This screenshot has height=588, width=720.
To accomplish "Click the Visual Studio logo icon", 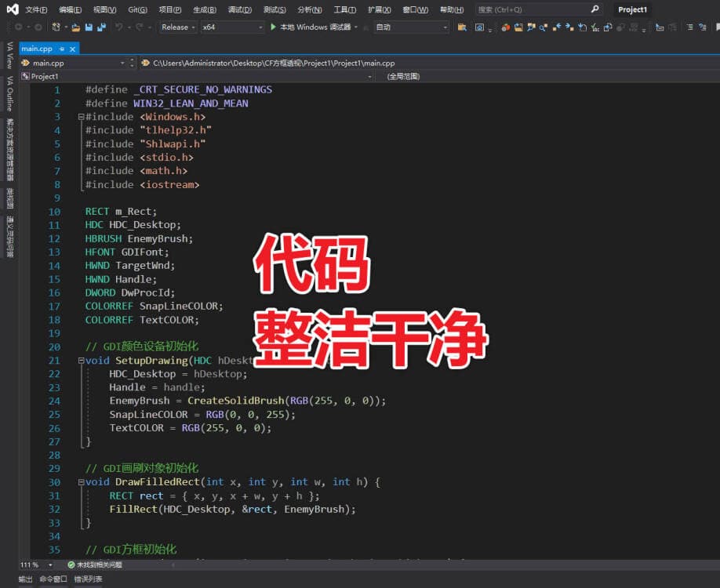I will [x=11, y=9].
